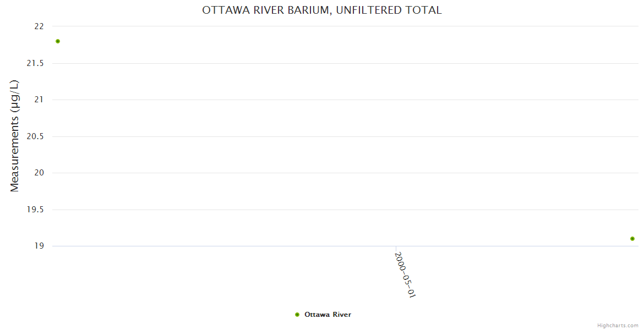Click the x-axis baseline at 19
The height and width of the screenshot is (330, 644).
tap(220, 246)
